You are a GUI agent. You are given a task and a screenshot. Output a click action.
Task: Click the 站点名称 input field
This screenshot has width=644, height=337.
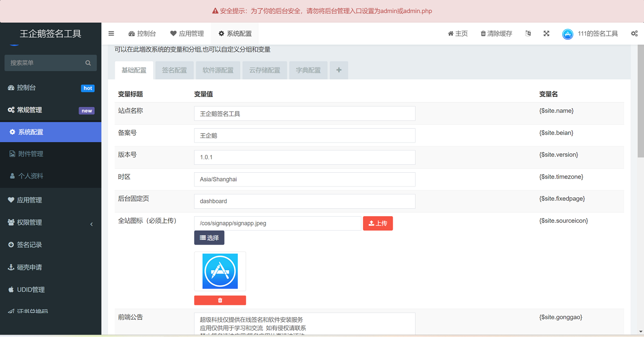(304, 114)
